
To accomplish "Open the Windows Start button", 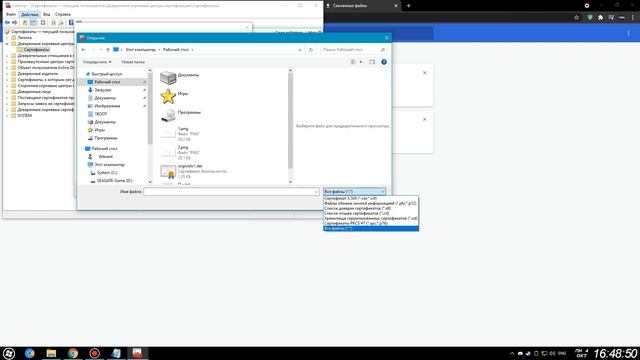I will click(9, 353).
